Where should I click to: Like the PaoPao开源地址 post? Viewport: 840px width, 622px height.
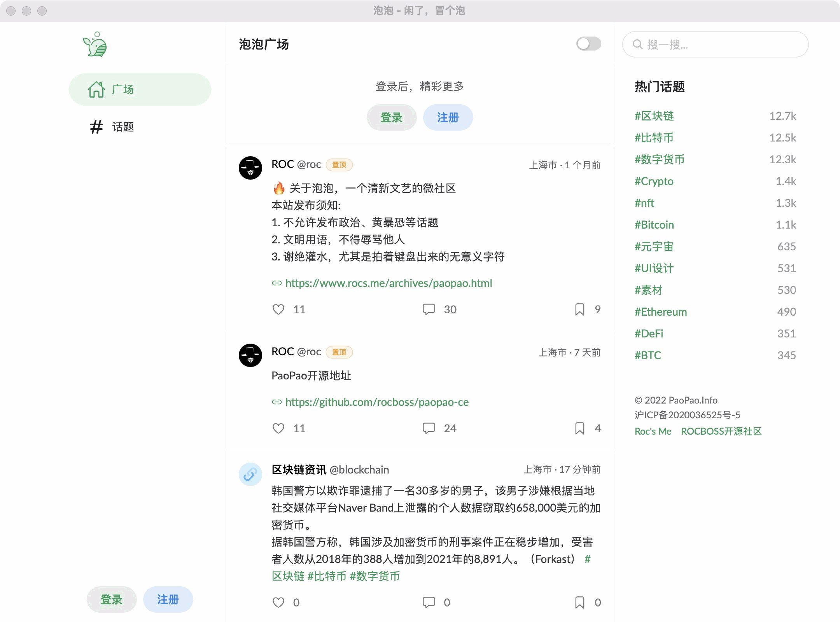point(278,428)
